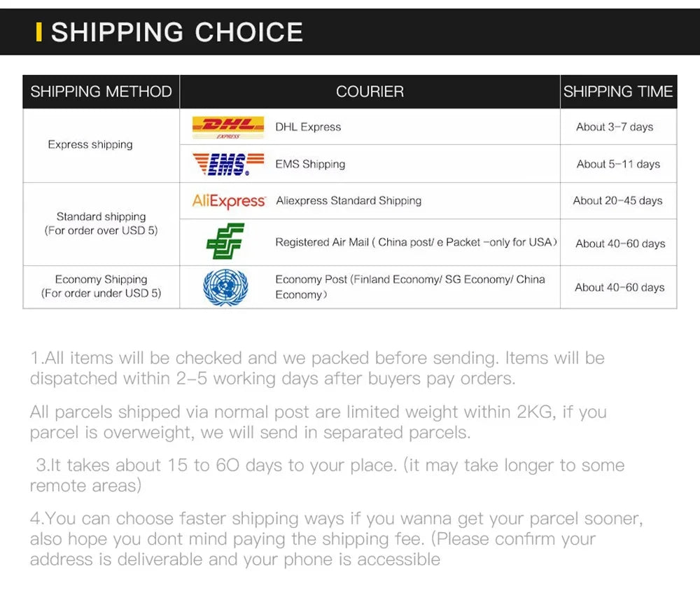Click the Economy Shipping method cell
The height and width of the screenshot is (614, 700).
101,286
